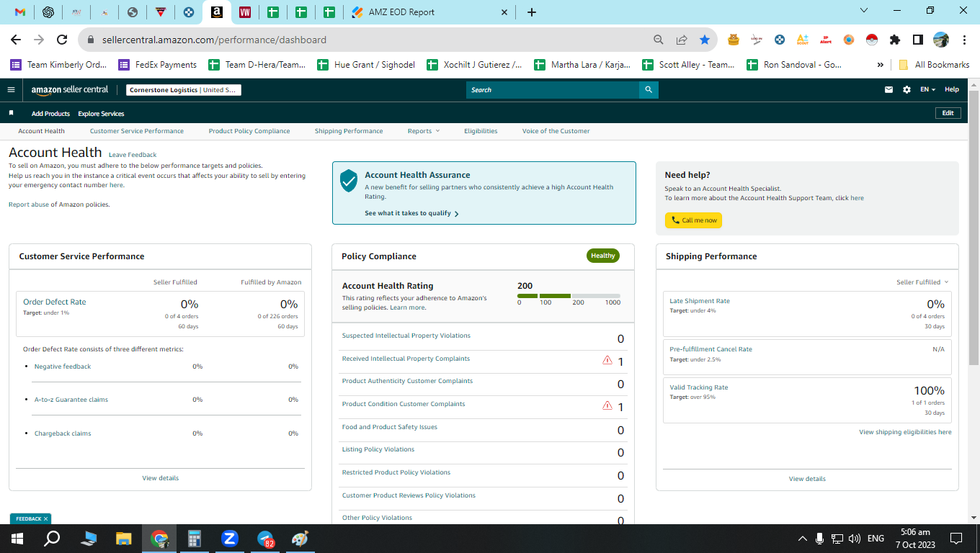The image size is (980, 553).
Task: Open the Help link in header
Action: pyautogui.click(x=952, y=90)
